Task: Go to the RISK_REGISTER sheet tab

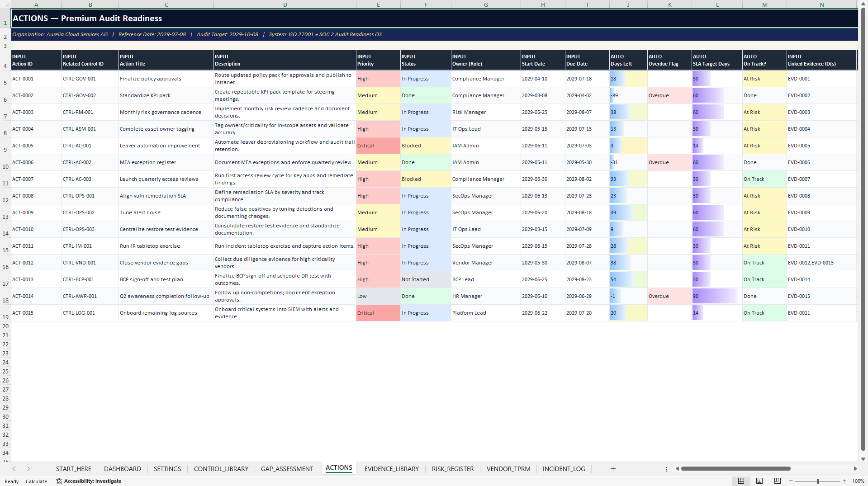Action: (453, 469)
